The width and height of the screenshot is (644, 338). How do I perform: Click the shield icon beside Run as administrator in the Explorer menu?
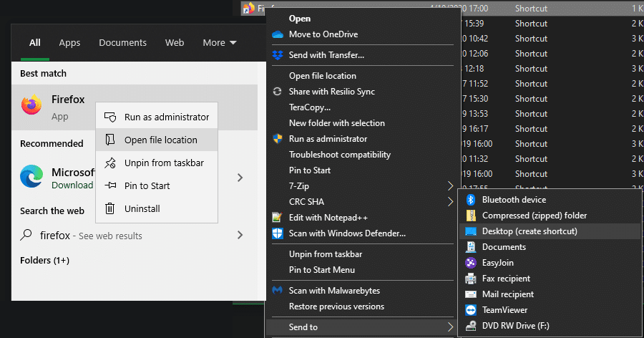[278, 139]
